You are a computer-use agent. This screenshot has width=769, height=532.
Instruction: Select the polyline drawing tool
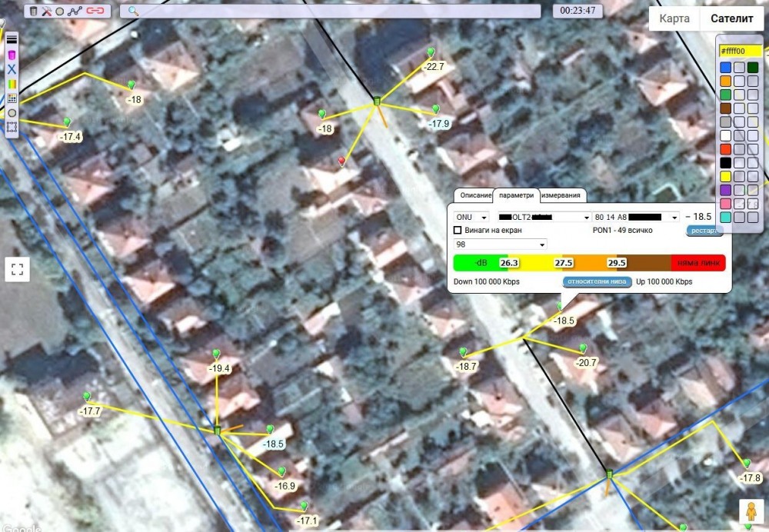[x=76, y=12]
